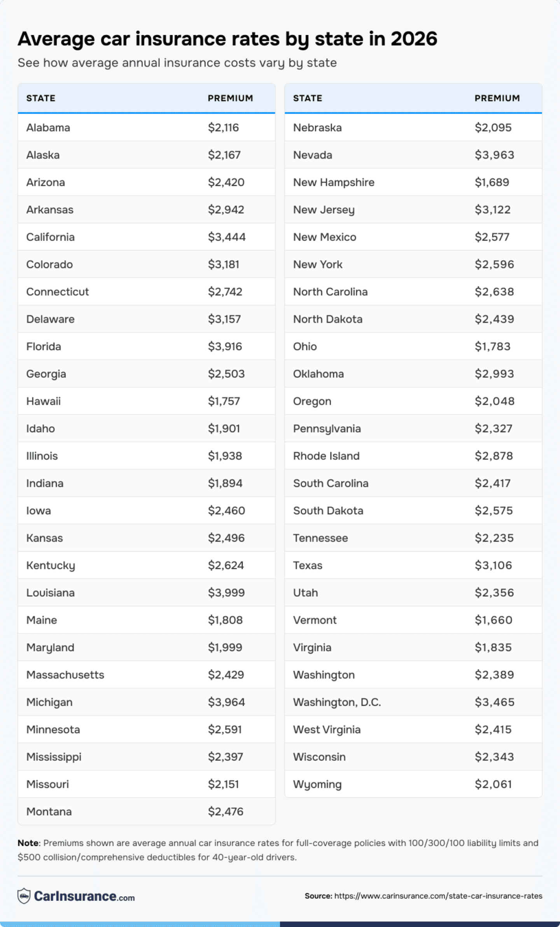Click the chart title about 2026 rates
The width and height of the screenshot is (560, 927).
(x=227, y=39)
